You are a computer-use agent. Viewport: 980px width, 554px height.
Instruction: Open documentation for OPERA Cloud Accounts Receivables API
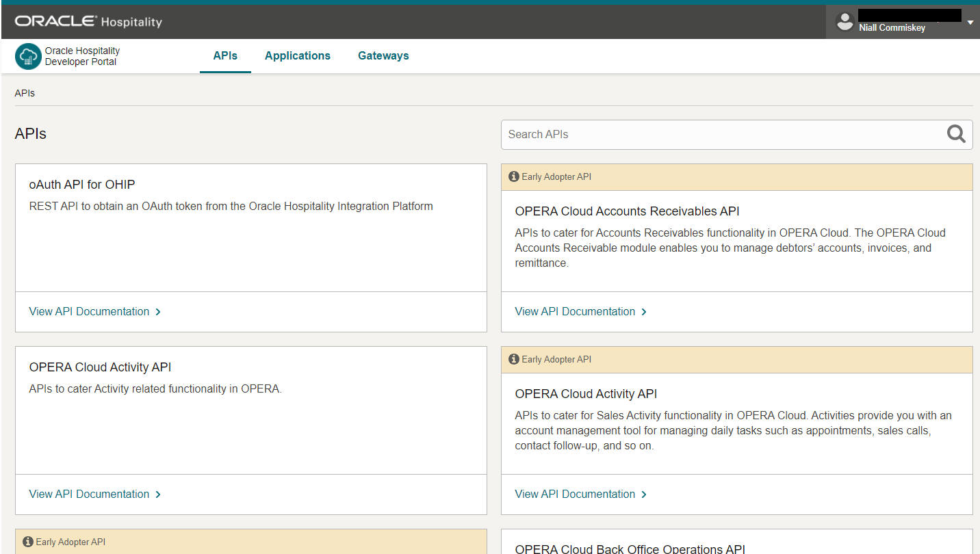(575, 311)
